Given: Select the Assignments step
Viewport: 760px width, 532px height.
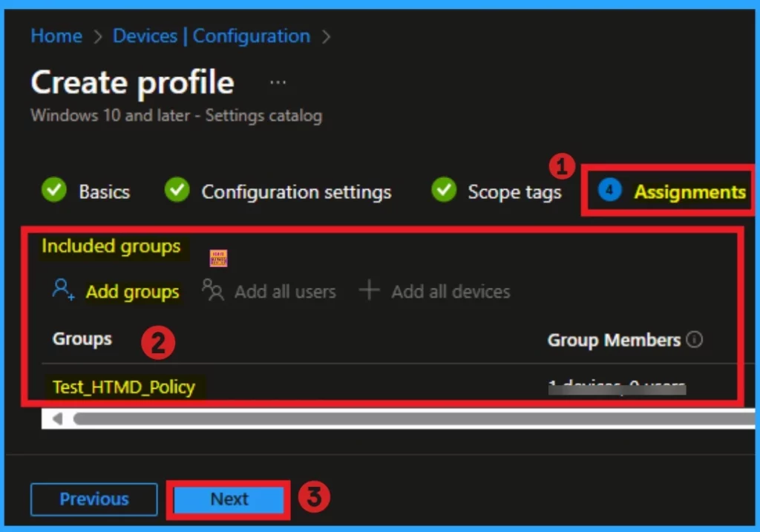Looking at the screenshot, I should click(x=689, y=192).
